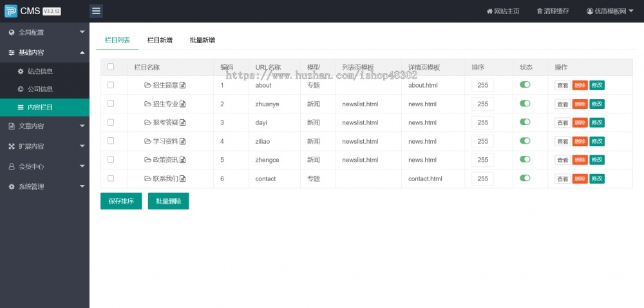Viewport: 644px width, 308px height.
Task: Click the 清理缓存 link
Action: pos(553,12)
